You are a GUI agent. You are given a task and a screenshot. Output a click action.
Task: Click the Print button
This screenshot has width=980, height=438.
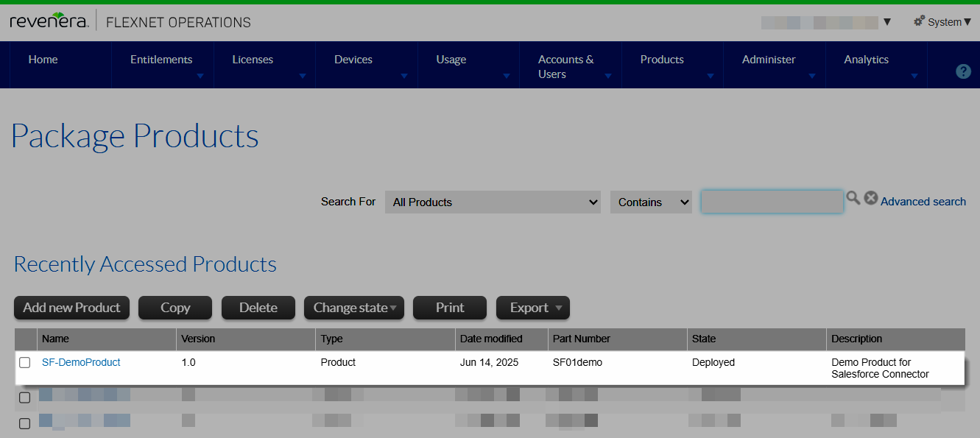(x=450, y=308)
